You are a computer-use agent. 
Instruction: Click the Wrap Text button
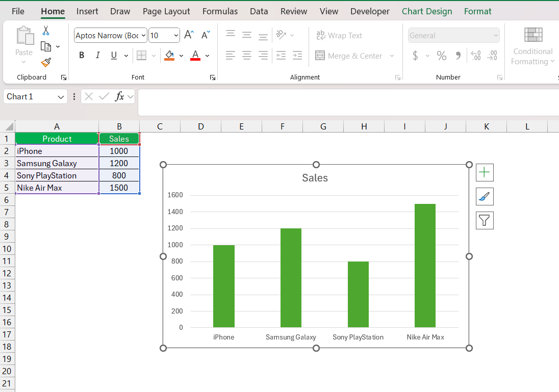[x=339, y=35]
